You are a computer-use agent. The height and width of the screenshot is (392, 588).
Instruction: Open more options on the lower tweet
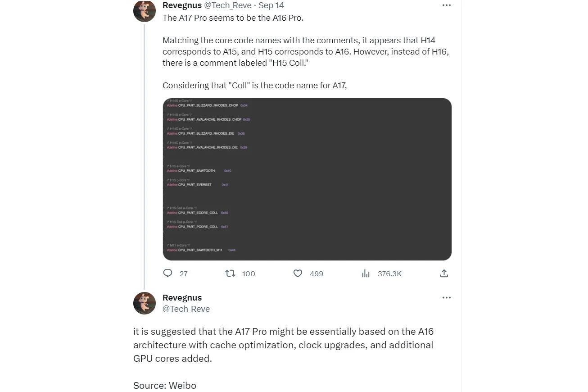click(446, 297)
